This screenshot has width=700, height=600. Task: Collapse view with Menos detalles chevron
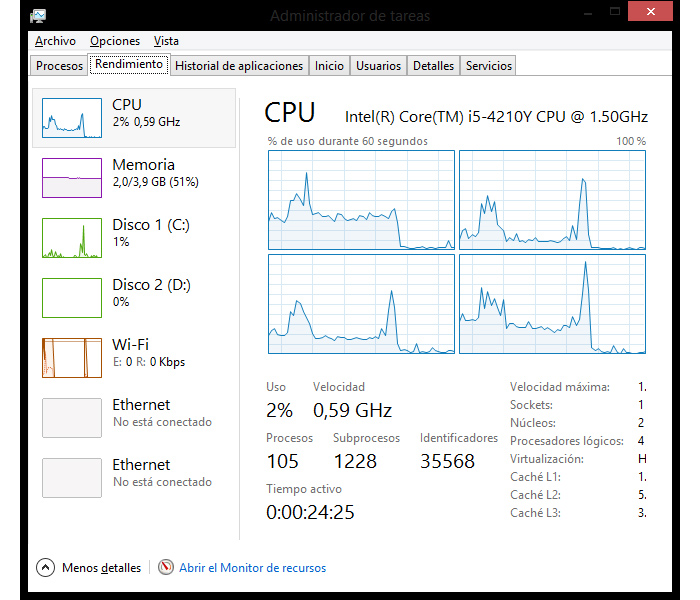pyautogui.click(x=45, y=568)
